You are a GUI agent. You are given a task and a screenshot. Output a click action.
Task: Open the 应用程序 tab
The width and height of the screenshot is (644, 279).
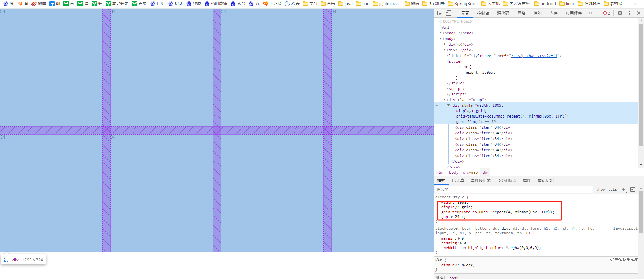point(574,13)
